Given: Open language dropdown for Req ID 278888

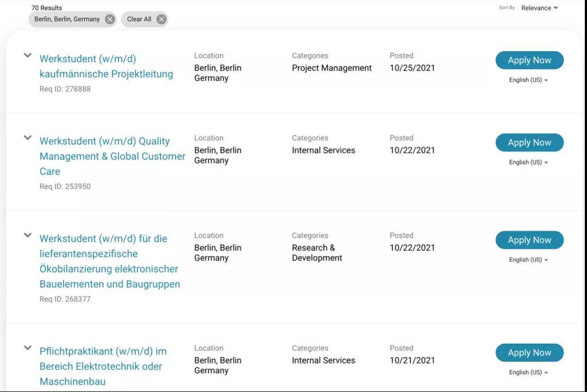Looking at the screenshot, I should (528, 80).
